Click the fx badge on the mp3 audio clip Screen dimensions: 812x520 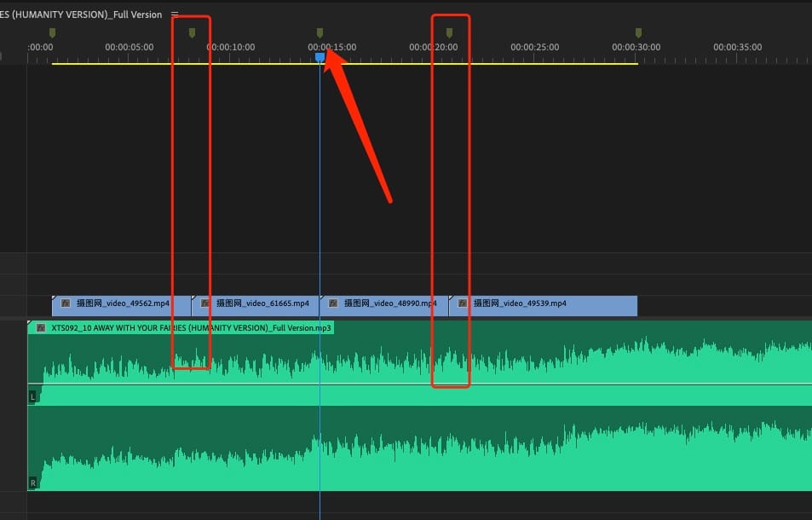click(x=40, y=327)
